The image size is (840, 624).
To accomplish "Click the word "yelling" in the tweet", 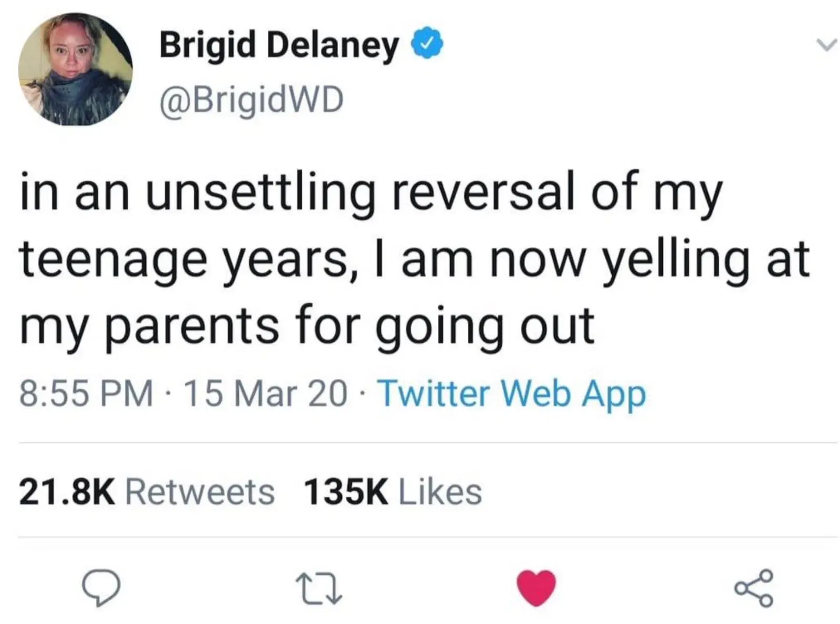I will tap(676, 261).
